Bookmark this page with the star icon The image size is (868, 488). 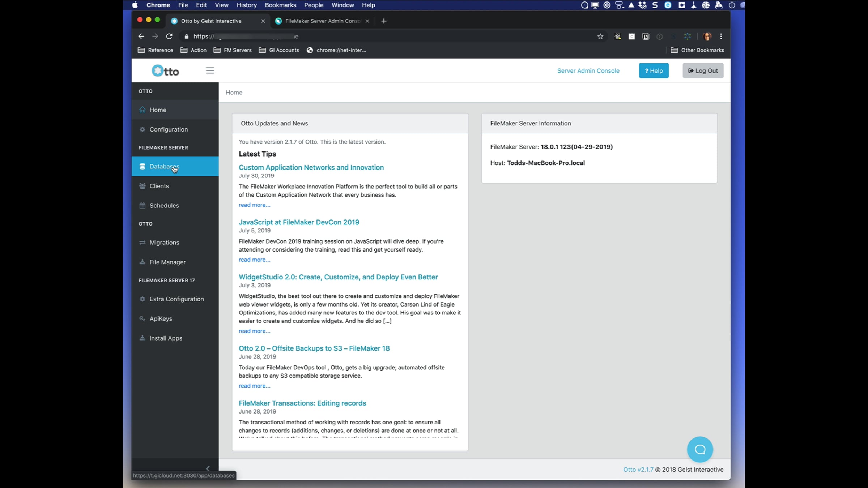600,36
